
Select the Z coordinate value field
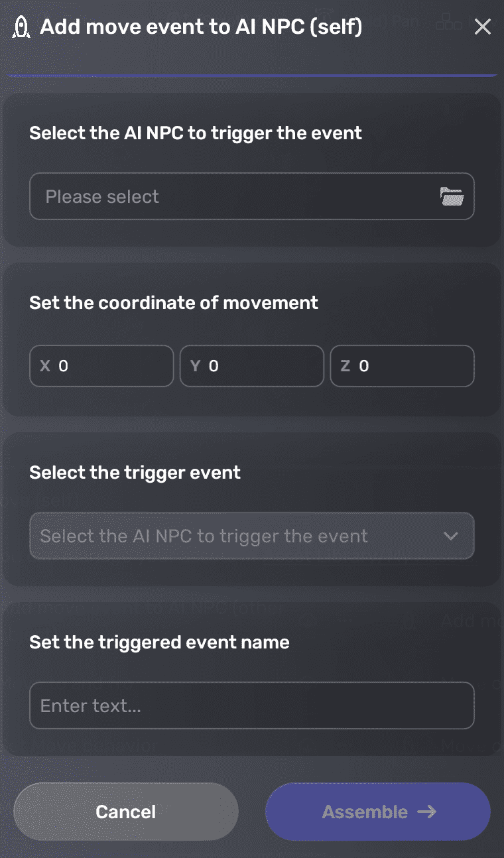click(x=402, y=365)
